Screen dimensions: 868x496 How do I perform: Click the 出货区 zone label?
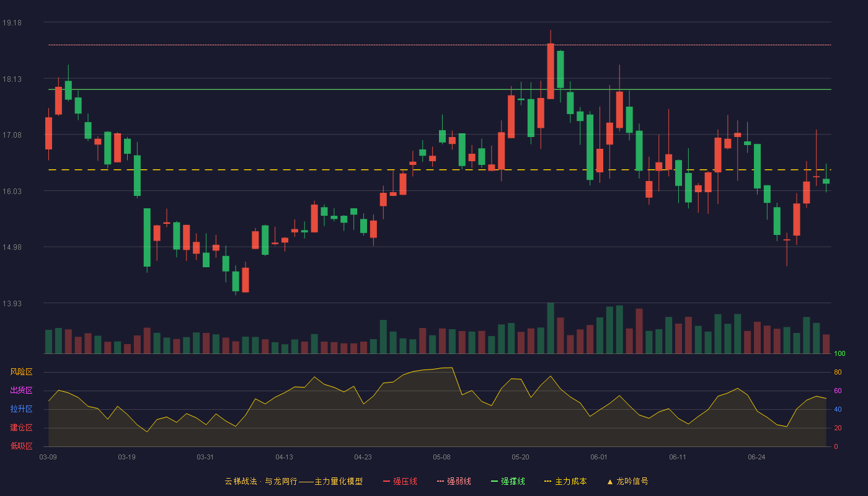(21, 391)
